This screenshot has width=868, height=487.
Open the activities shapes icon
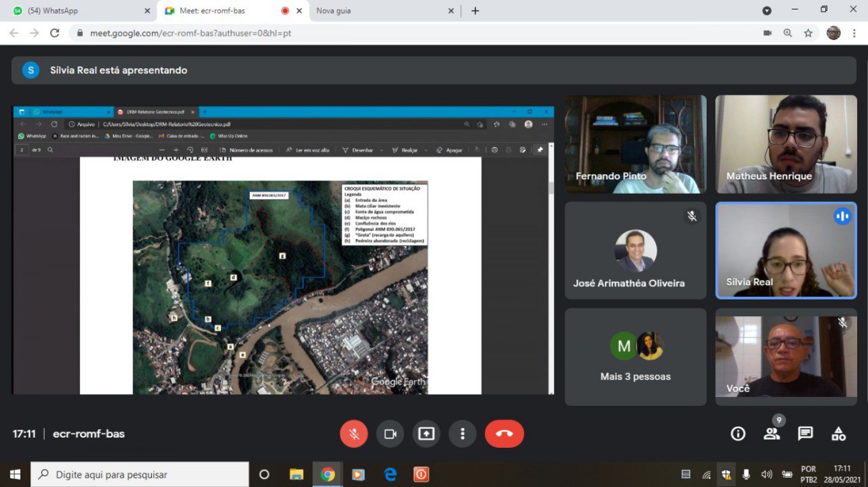coord(839,434)
